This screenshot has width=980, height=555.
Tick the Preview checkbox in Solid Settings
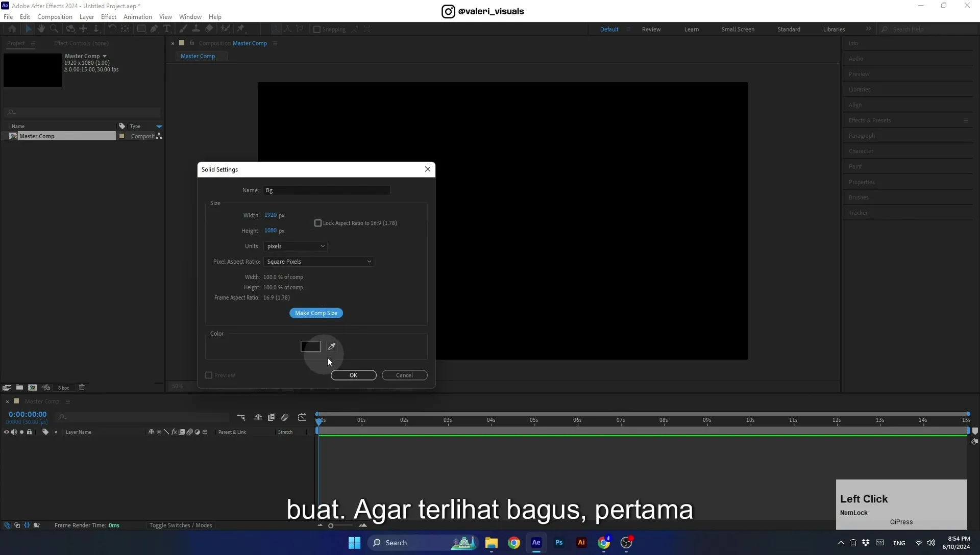click(x=209, y=375)
